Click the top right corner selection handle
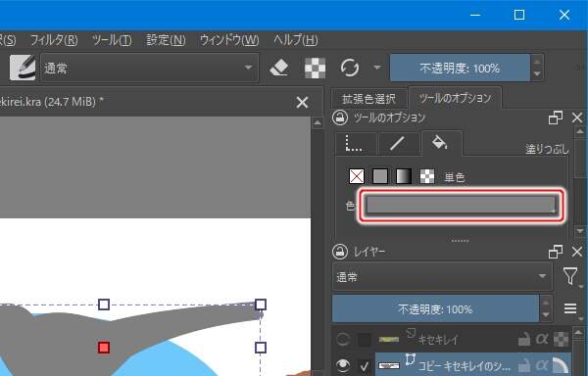Screen dimensions: 588x376 pyautogui.click(x=261, y=305)
